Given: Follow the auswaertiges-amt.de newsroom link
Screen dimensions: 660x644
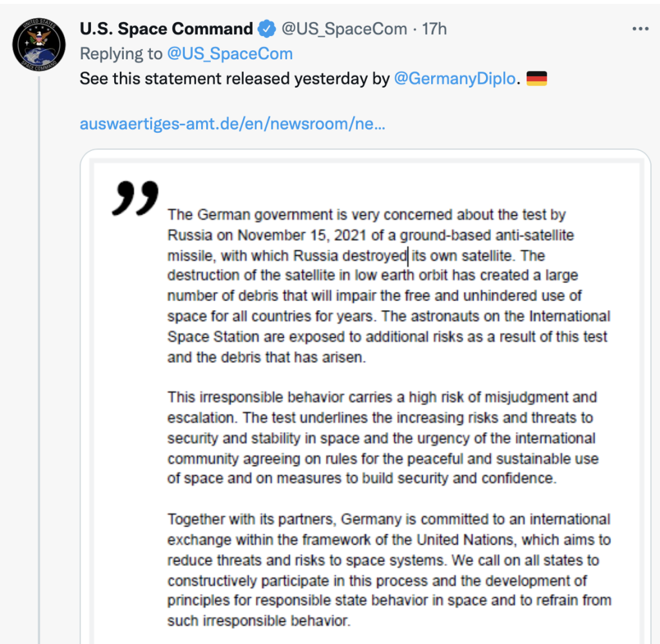Looking at the screenshot, I should 231,124.
